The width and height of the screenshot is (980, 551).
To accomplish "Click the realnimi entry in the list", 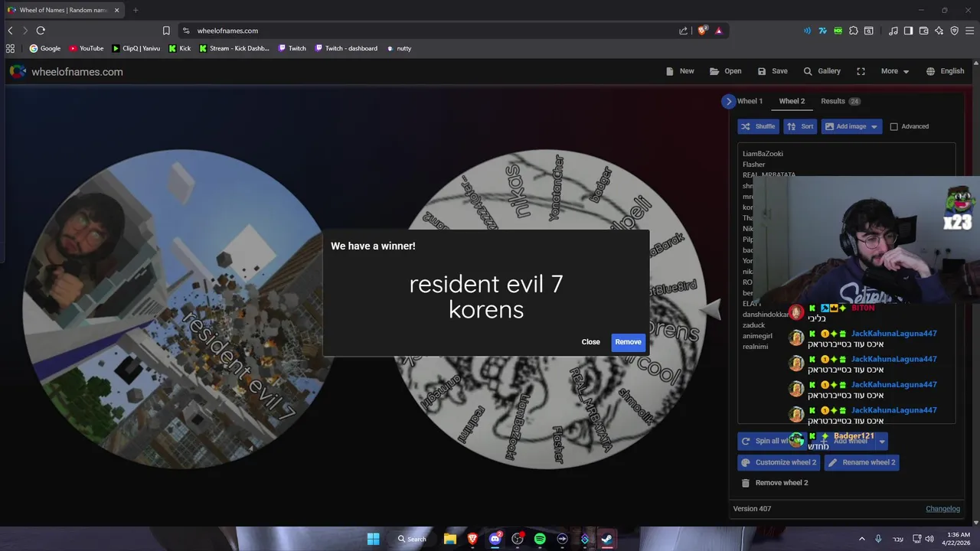I will click(x=755, y=347).
